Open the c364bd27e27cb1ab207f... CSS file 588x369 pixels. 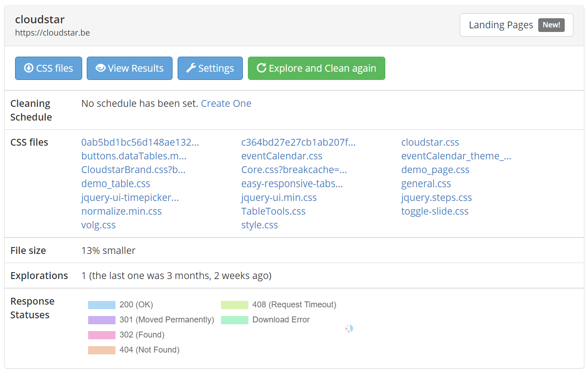point(299,142)
